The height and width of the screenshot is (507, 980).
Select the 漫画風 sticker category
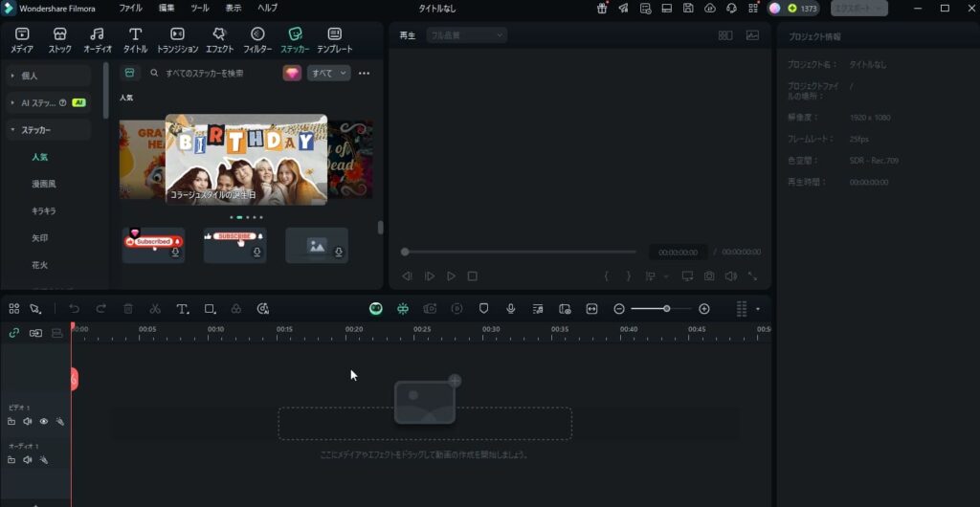[44, 185]
